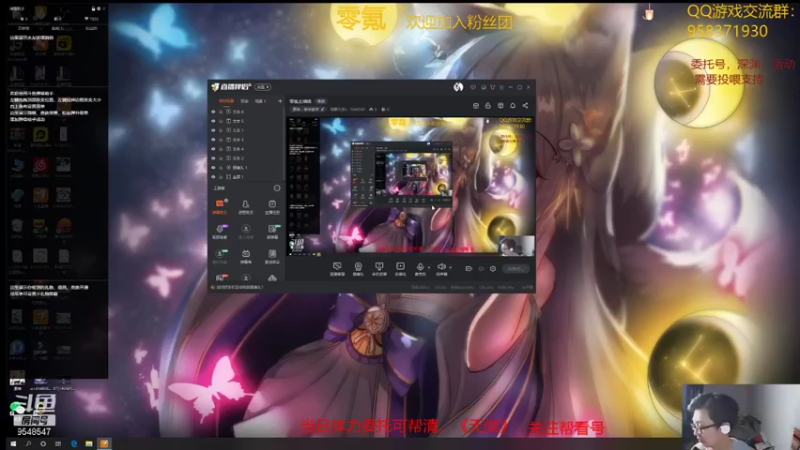Image resolution: width=800 pixels, height=450 pixels.
Task: Open the circular upload tool in toolbox second row
Action: [245, 231]
